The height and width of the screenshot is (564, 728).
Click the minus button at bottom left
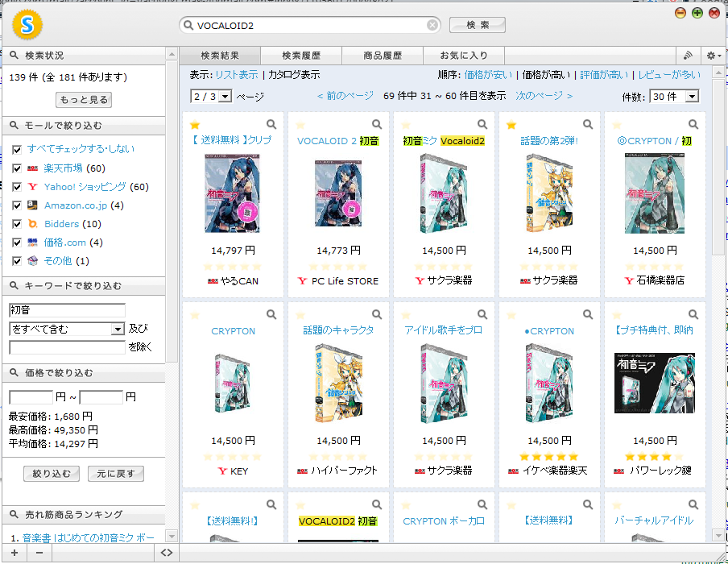point(39,553)
